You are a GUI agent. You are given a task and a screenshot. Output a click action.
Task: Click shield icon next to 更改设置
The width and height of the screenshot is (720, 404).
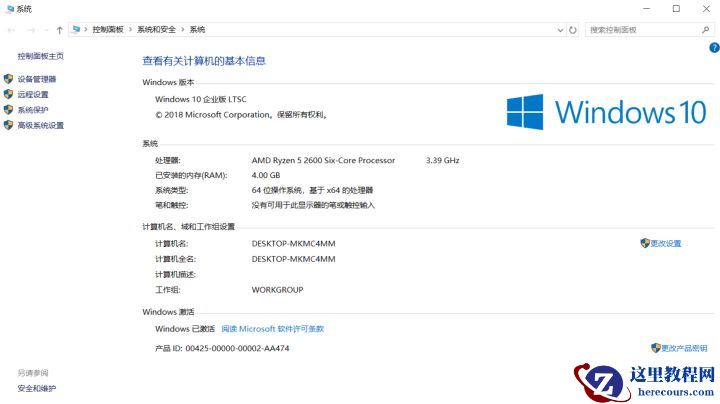pyautogui.click(x=645, y=243)
